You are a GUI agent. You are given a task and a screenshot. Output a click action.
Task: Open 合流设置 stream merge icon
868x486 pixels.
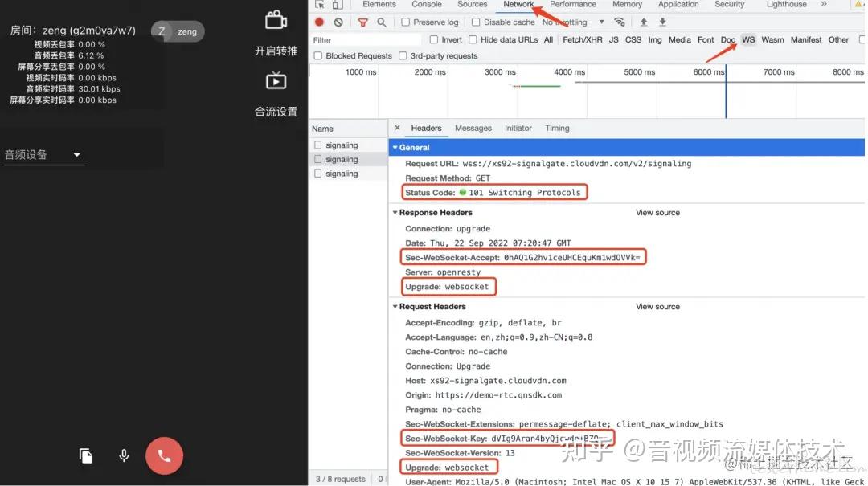[276, 81]
